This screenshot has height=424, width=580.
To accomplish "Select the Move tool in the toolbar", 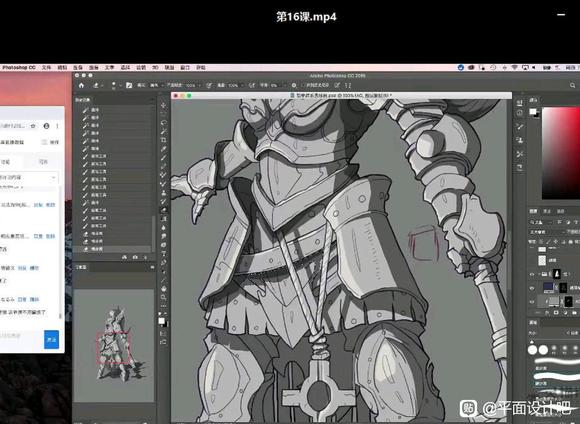I will coord(163,106).
